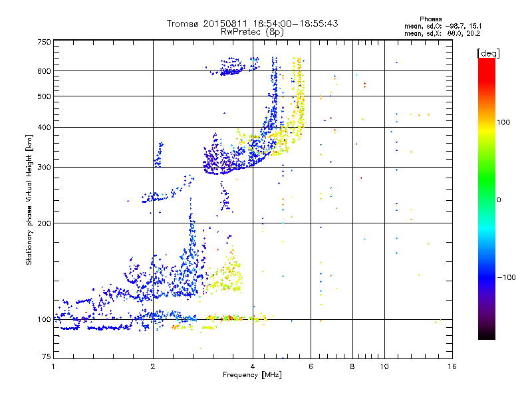This screenshot has height=399, width=532.
Task: Click the "200" height axis label
Action: coord(45,223)
